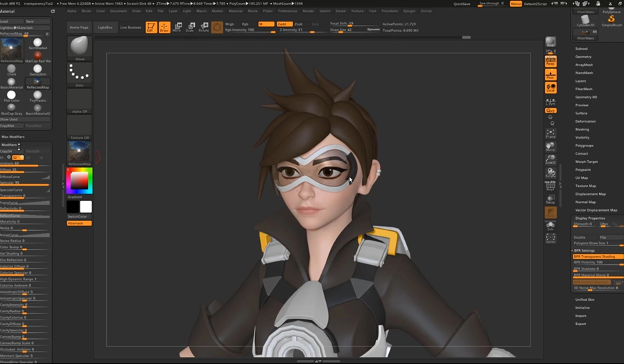Click the Home Page button
The height and width of the screenshot is (364, 624).
point(79,28)
